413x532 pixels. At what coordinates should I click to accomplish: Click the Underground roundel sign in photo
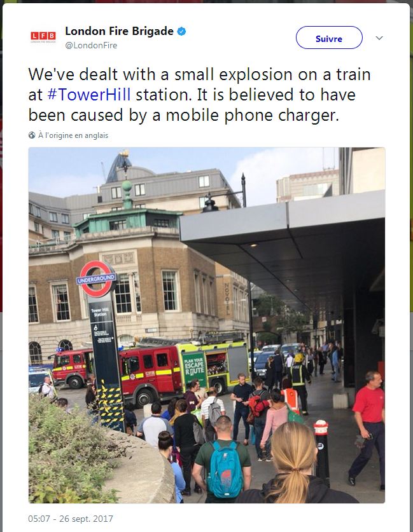[x=97, y=279]
